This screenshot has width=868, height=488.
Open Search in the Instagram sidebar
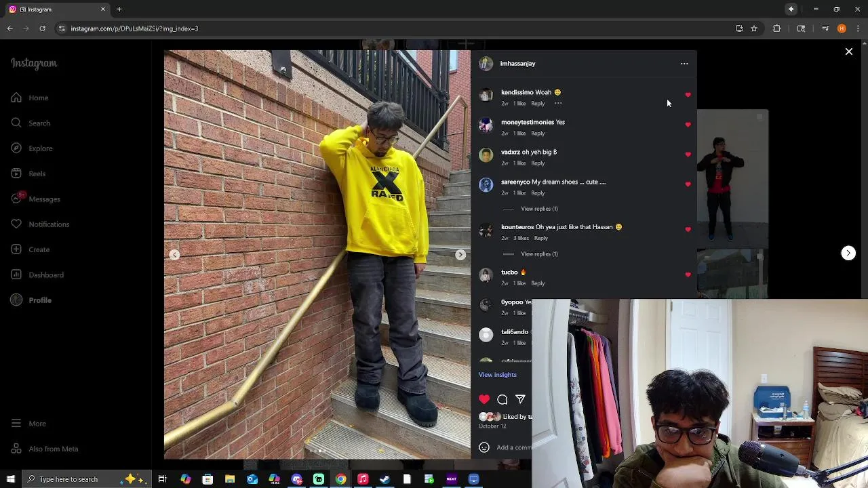31,123
